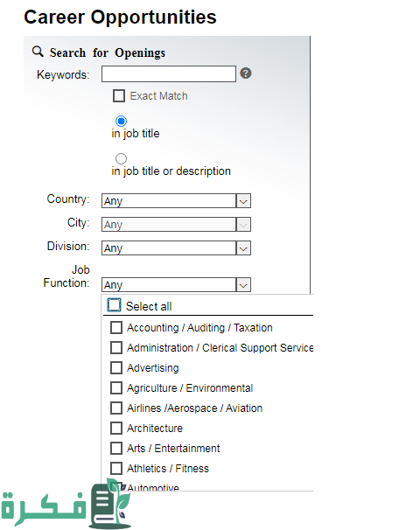Select the Advertising job function checkbox
Image resolution: width=420 pixels, height=530 pixels.
coord(116,367)
